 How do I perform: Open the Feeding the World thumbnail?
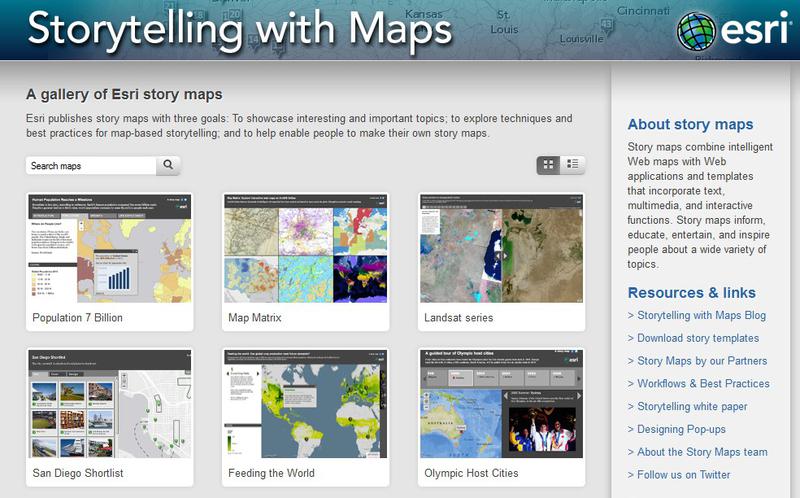click(x=306, y=404)
